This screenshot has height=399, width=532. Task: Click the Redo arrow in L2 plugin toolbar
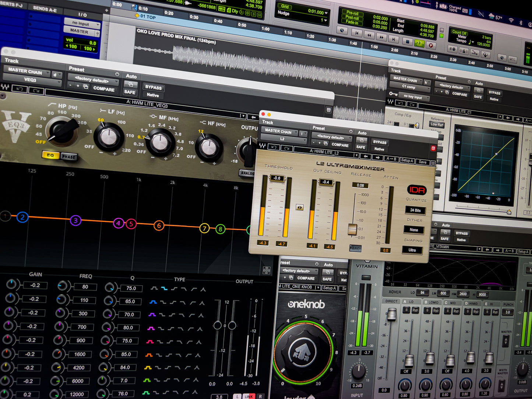(286, 148)
